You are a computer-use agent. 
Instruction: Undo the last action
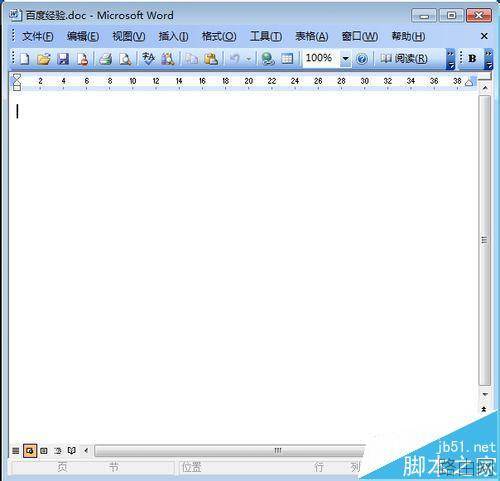point(235,59)
